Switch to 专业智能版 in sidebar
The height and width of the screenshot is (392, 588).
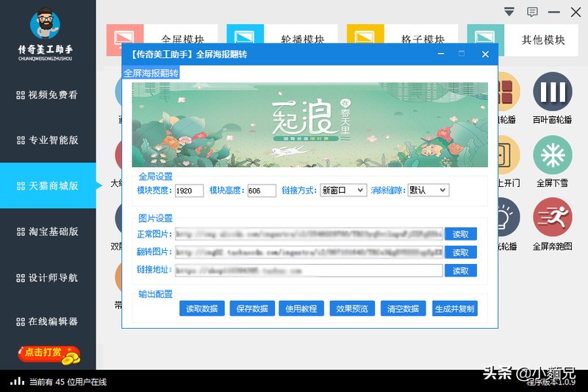click(48, 140)
